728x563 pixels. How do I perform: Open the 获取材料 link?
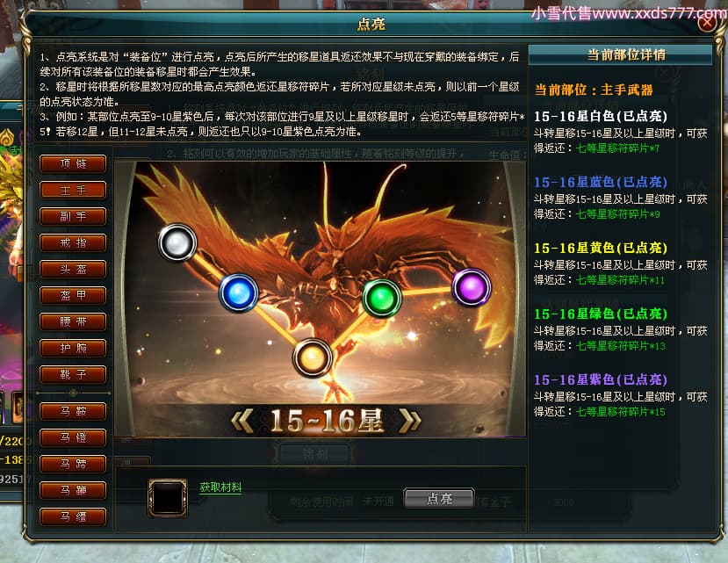coord(220,487)
